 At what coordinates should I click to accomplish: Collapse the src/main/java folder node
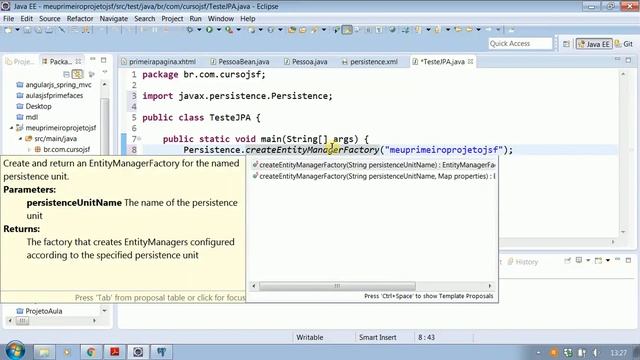20,139
